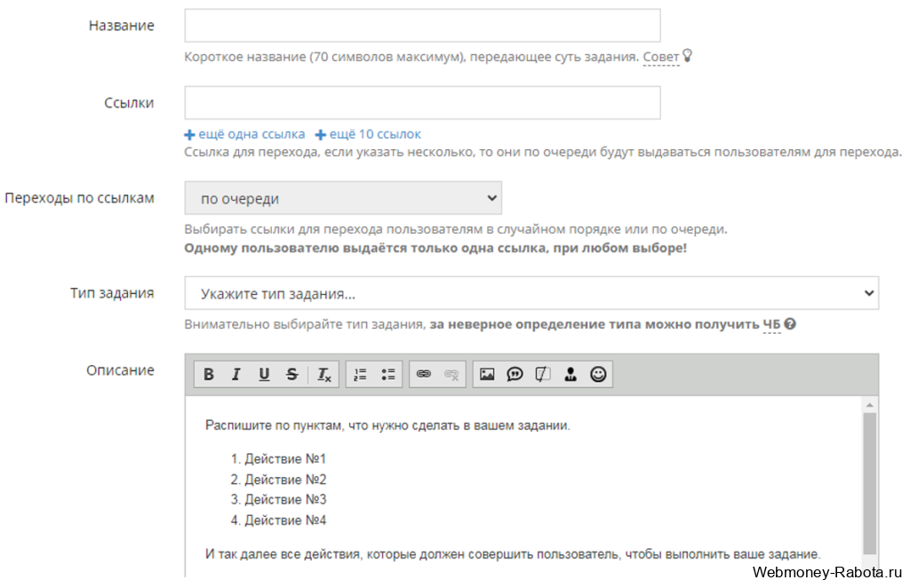Toggle italic formatting in description editor
This screenshot has width=910, height=588.
(x=236, y=374)
